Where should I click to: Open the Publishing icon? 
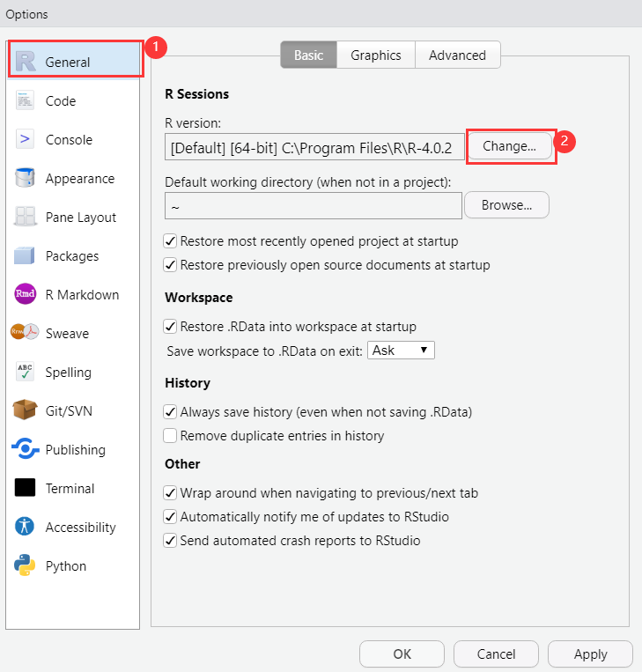26,448
